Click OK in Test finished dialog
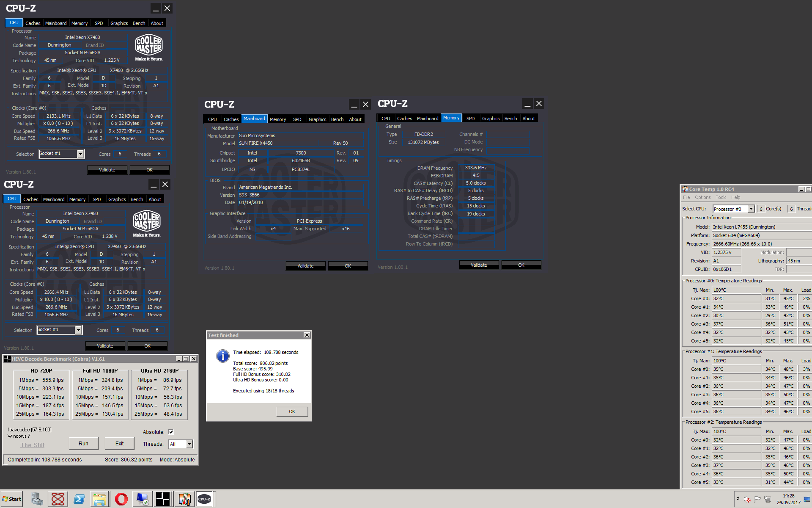This screenshot has height=508, width=812. (x=292, y=411)
